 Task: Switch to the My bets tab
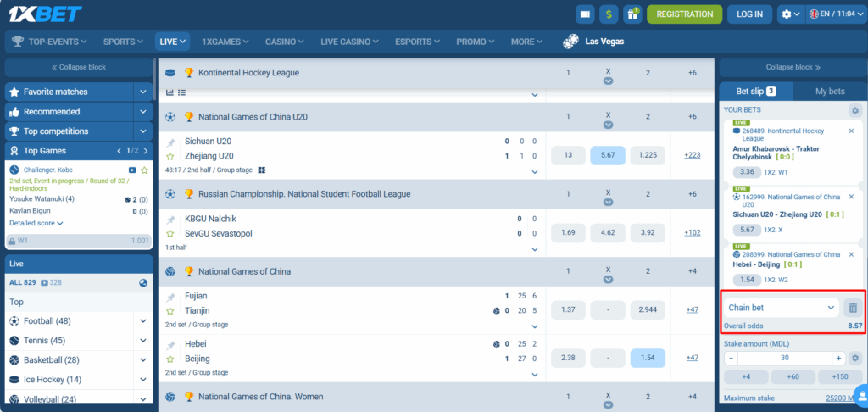(x=829, y=91)
